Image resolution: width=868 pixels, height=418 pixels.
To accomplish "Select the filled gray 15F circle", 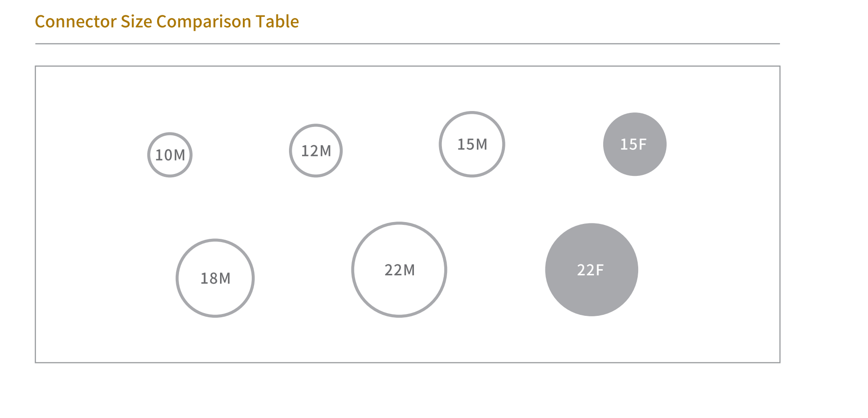I will point(634,144).
